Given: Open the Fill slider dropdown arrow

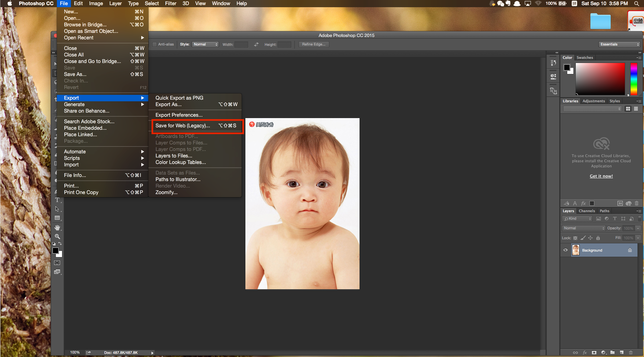Looking at the screenshot, I should [x=638, y=238].
